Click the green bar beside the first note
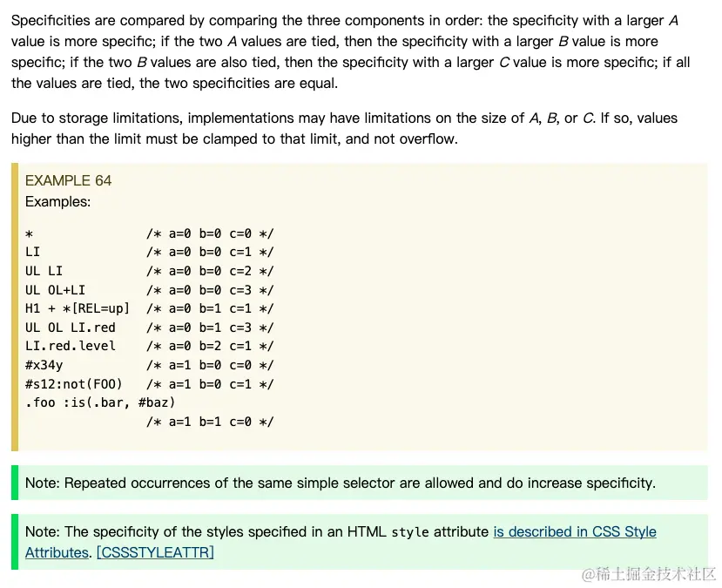 point(15,483)
